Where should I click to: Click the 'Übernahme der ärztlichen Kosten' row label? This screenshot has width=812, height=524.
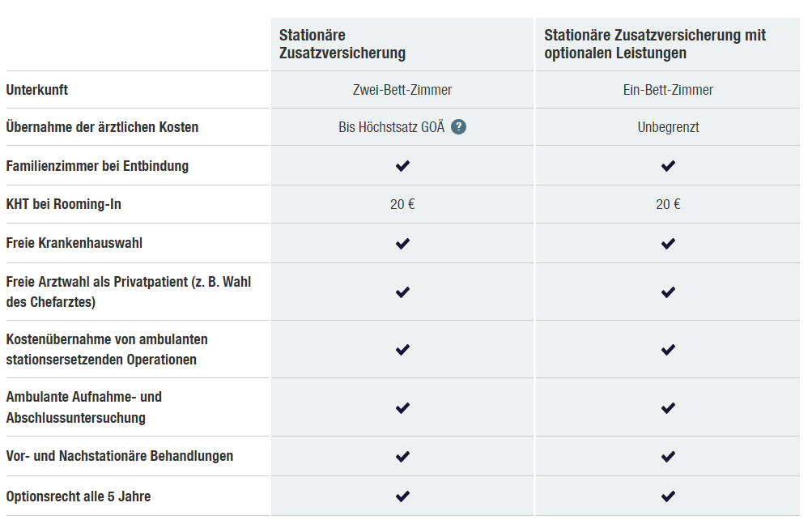(x=102, y=127)
